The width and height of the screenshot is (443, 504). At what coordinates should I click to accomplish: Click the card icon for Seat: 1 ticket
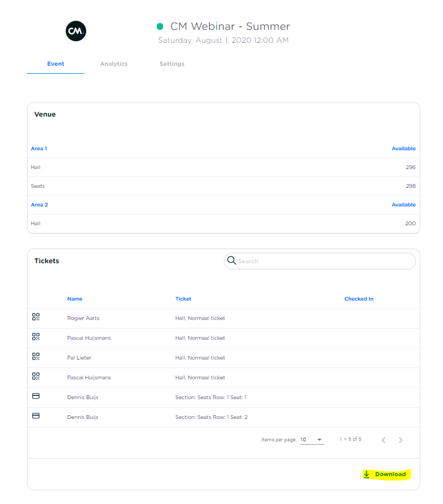pyautogui.click(x=36, y=396)
